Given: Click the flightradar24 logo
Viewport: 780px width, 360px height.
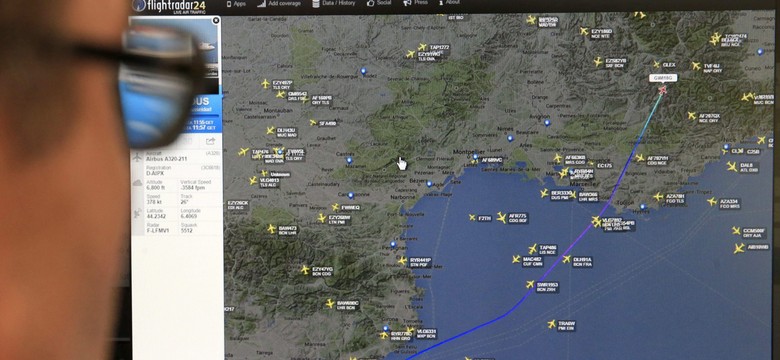Looking at the screenshot, I should point(169,6).
